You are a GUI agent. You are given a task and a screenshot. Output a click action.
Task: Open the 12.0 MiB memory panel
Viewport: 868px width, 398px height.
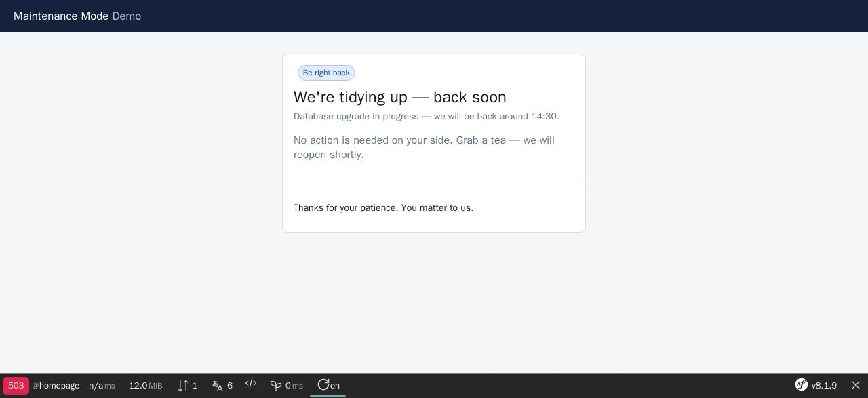pos(146,386)
